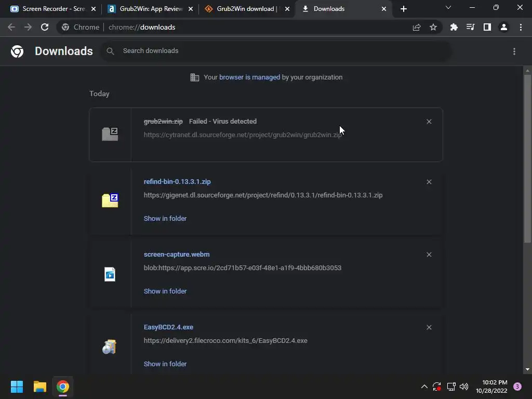This screenshot has height=399, width=532.
Task: Select the Downloads tab
Action: 343,9
